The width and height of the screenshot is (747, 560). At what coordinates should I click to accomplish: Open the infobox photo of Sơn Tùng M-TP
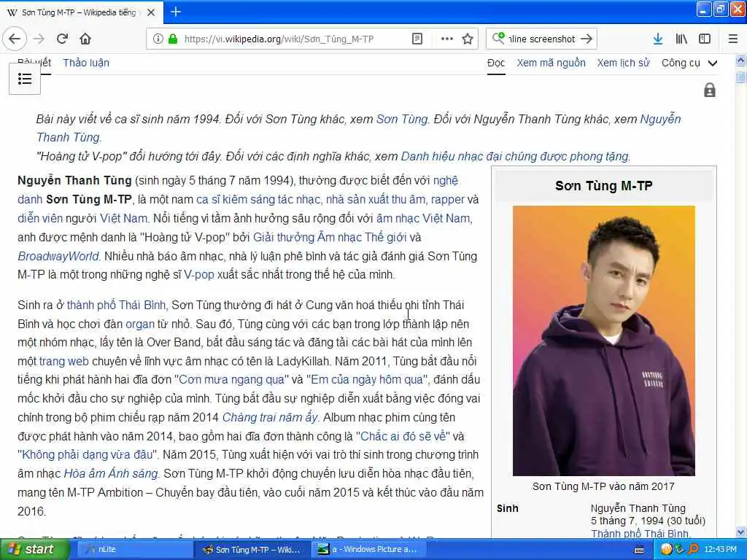pos(603,341)
